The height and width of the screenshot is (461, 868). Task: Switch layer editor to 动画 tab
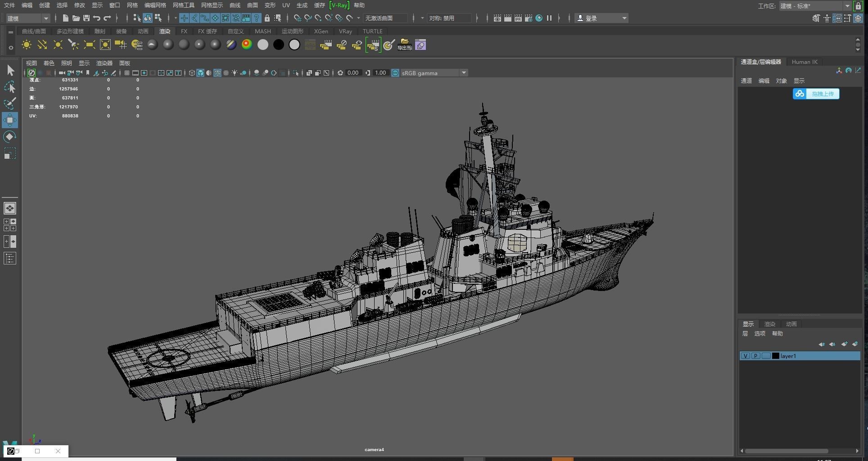tap(791, 324)
